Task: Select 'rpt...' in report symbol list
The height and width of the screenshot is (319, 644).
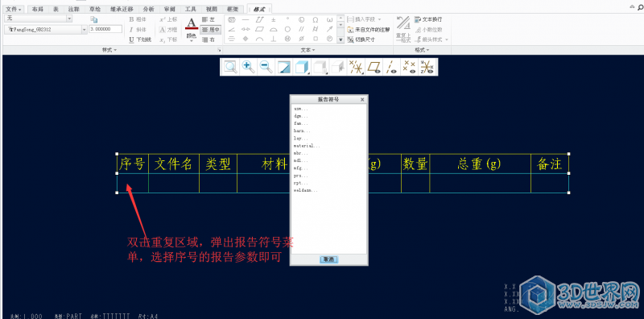Action: coord(300,183)
